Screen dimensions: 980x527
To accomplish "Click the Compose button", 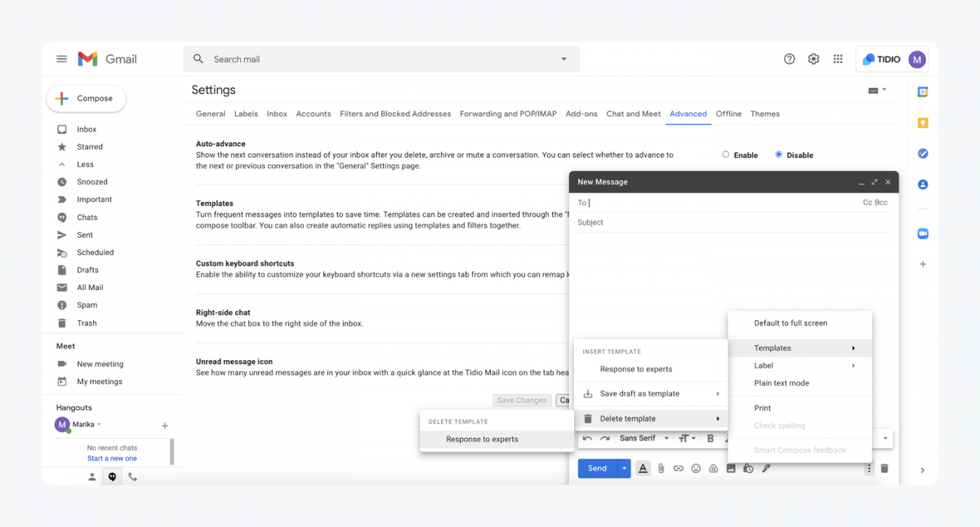I will pyautogui.click(x=86, y=98).
